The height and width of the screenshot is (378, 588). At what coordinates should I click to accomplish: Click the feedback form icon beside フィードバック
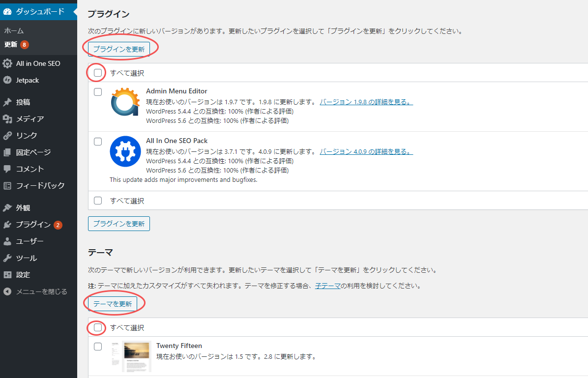[7, 186]
